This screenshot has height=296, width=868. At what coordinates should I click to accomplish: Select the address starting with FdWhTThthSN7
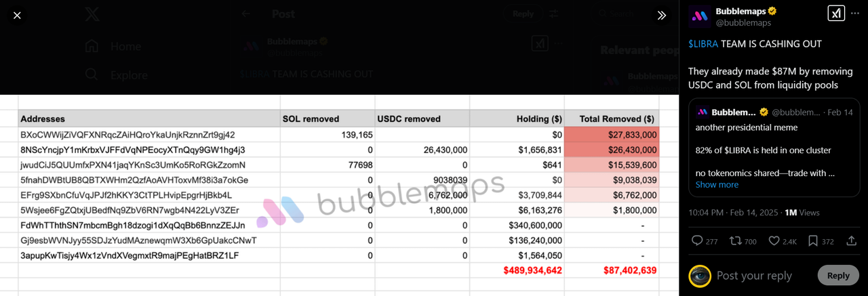(133, 225)
